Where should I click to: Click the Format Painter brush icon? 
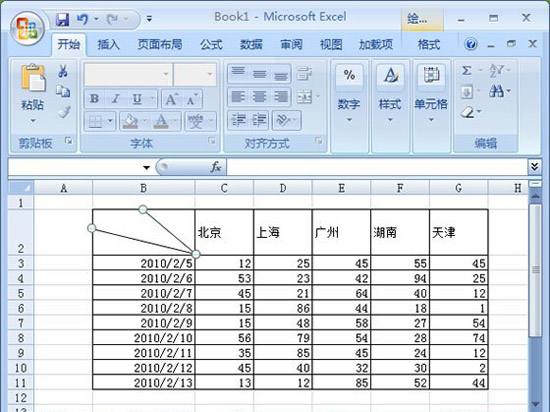[64, 112]
